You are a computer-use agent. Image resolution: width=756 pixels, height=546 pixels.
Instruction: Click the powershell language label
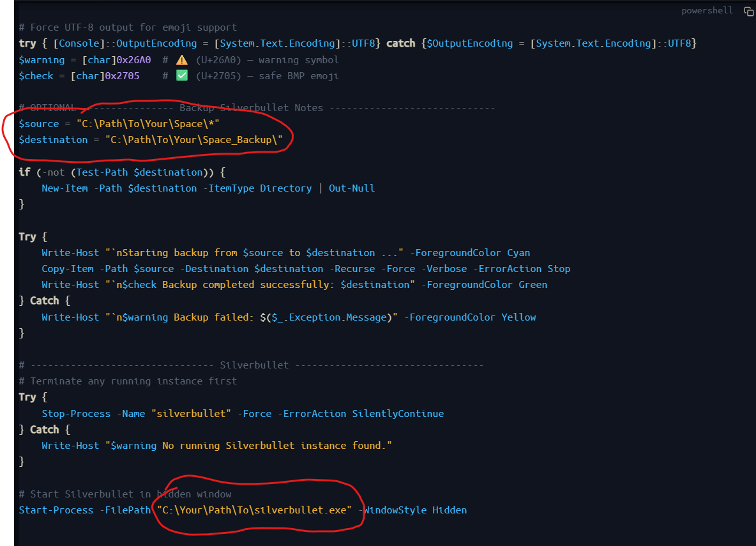point(707,11)
